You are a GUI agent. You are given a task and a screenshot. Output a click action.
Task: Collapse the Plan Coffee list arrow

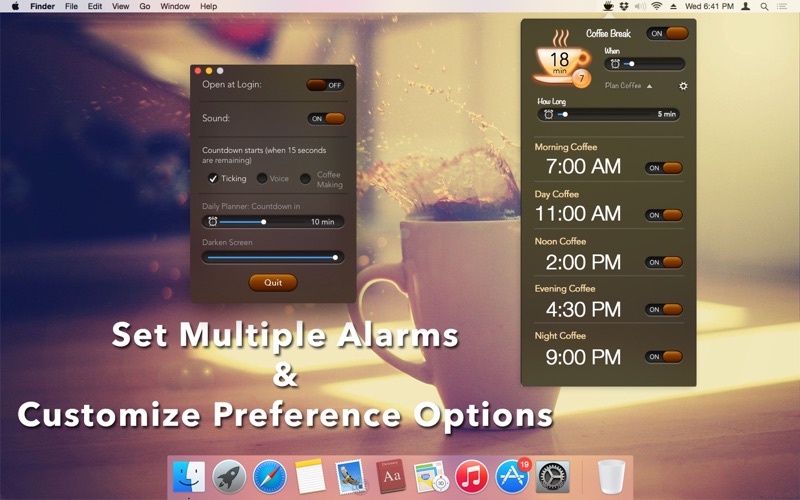click(x=649, y=86)
